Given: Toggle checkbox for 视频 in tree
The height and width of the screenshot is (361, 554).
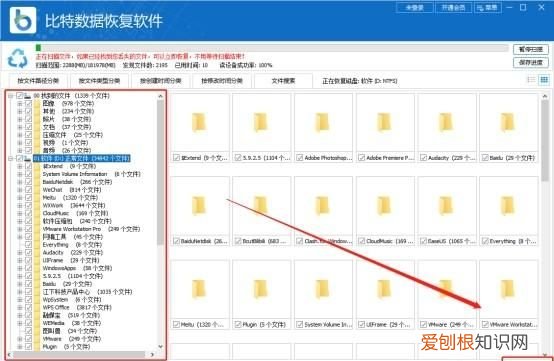Looking at the screenshot, I should [x=29, y=143].
